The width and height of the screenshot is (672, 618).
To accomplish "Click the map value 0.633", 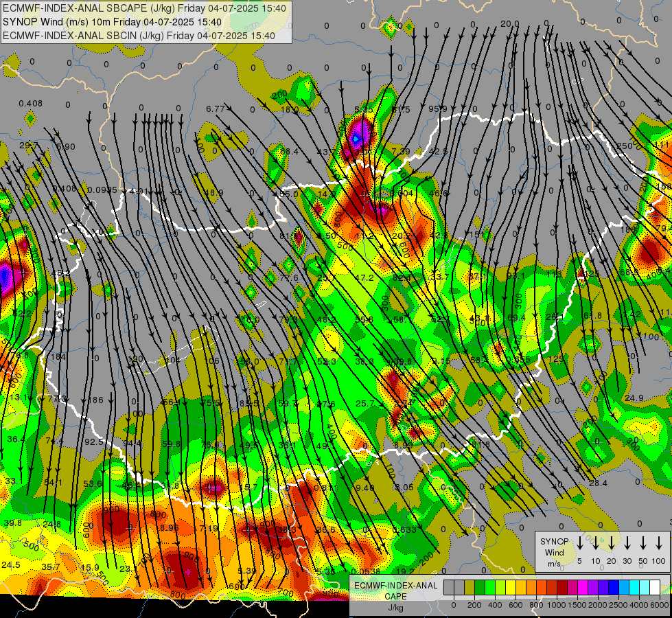I will pos(404,529).
